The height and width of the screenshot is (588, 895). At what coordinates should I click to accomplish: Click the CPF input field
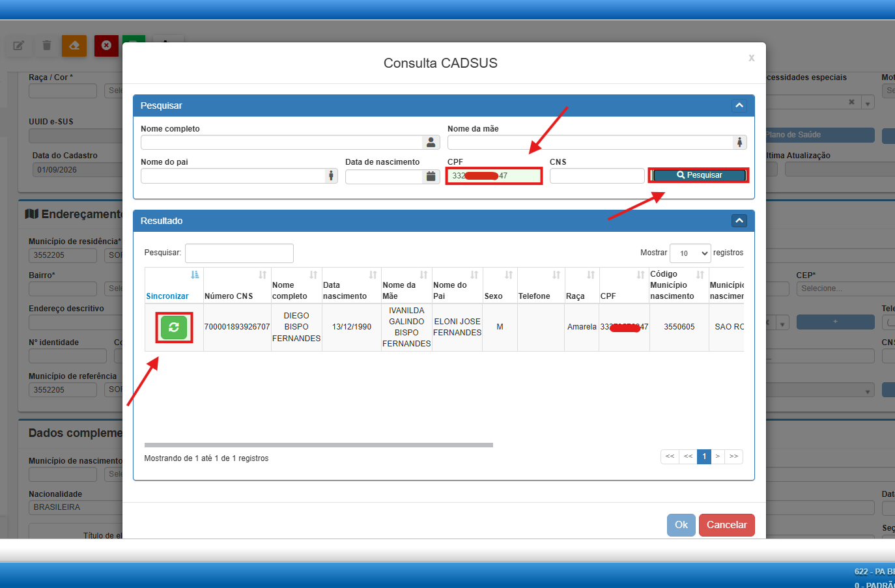[x=494, y=176]
